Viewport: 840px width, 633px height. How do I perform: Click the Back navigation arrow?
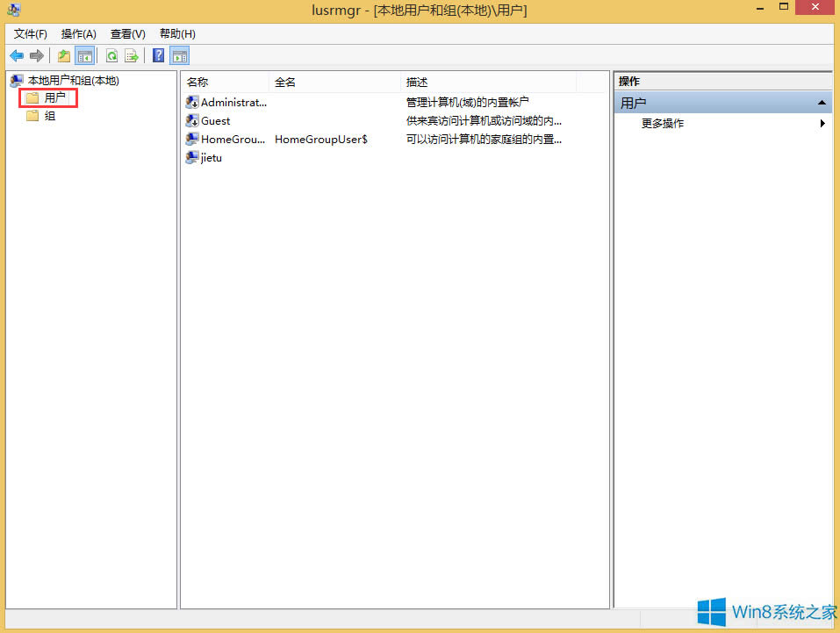[16, 55]
